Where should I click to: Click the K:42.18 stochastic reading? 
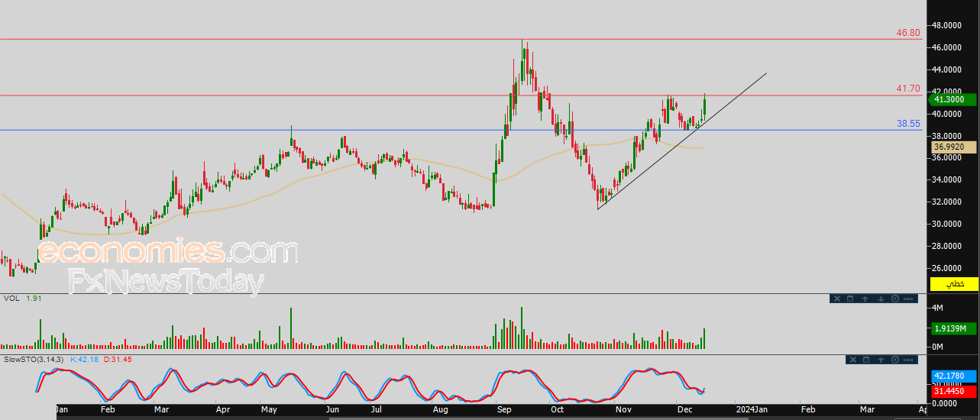84,359
